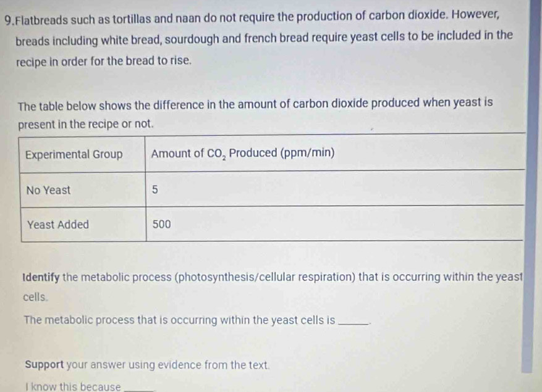Select the "Yeast Added" table cell
542x392 pixels.
coord(58,225)
